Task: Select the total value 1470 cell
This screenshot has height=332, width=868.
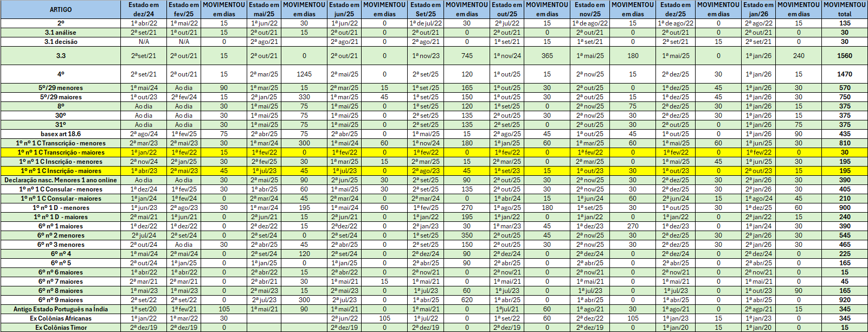Action: (x=844, y=74)
